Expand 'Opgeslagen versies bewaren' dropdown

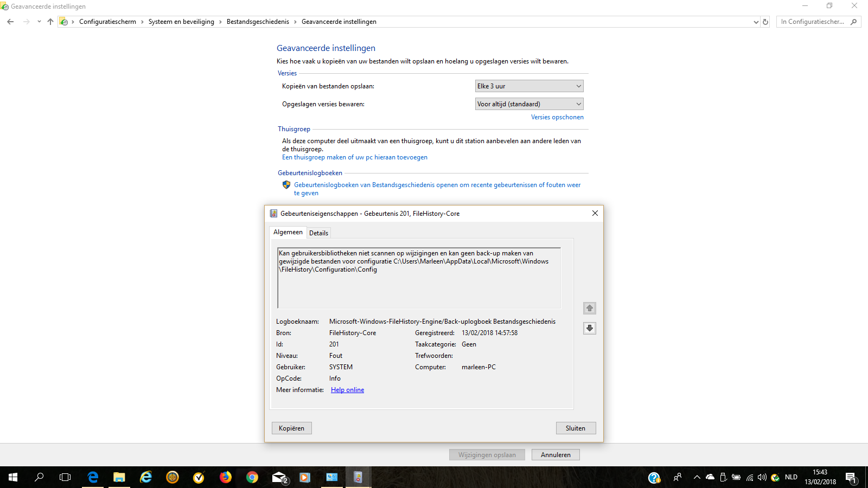tap(529, 104)
